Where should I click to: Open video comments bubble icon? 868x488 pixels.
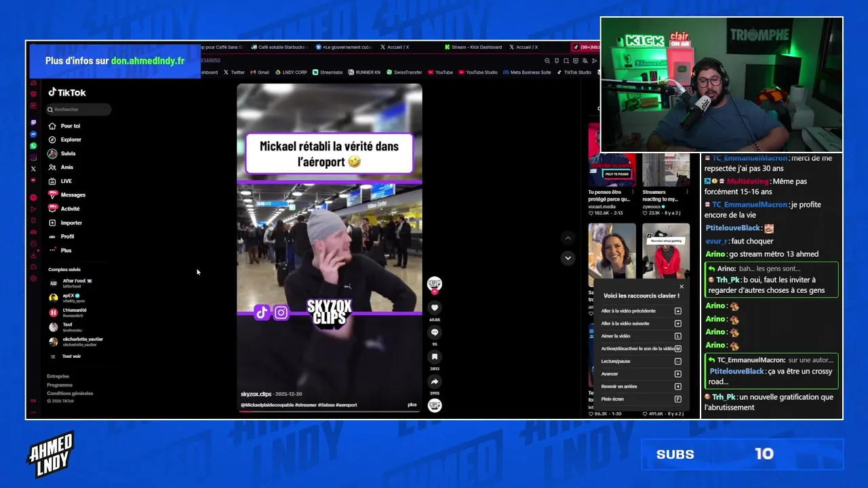435,332
